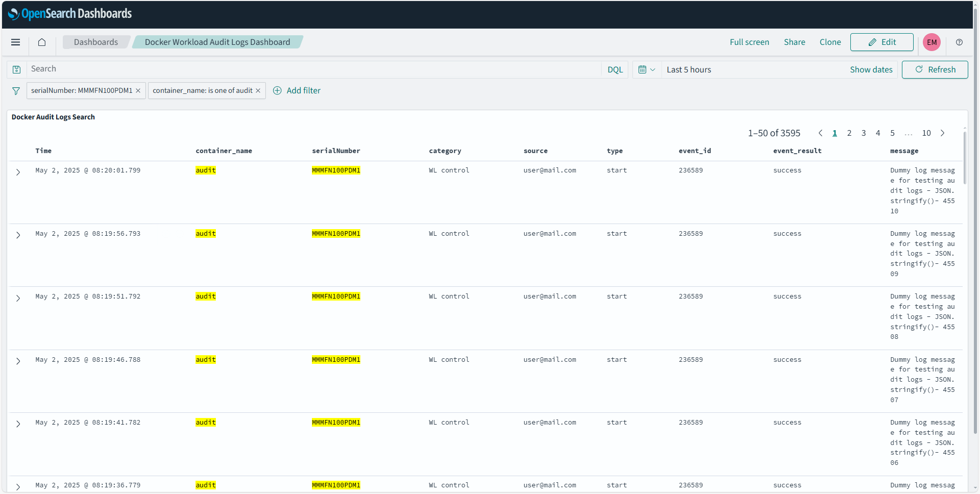Remove the serialNumber MMMFN100PDM1 filter
Viewport: 980px width, 494px height.
pos(138,90)
